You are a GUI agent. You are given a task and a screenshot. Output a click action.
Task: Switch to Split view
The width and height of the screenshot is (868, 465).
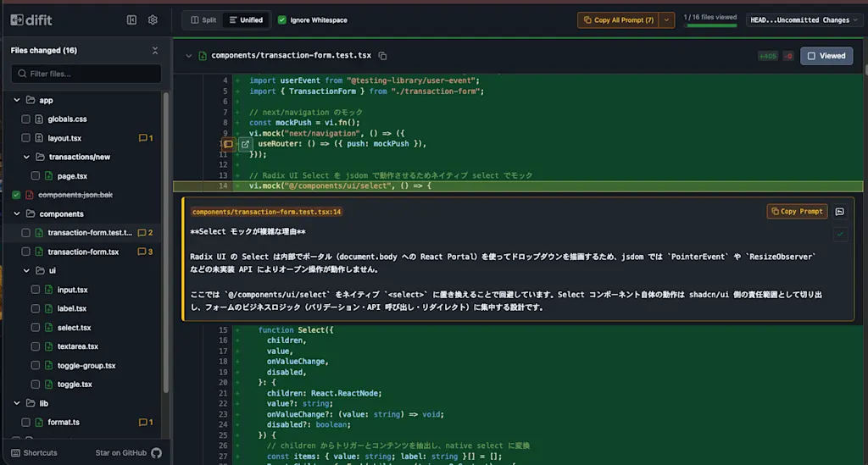pos(203,20)
